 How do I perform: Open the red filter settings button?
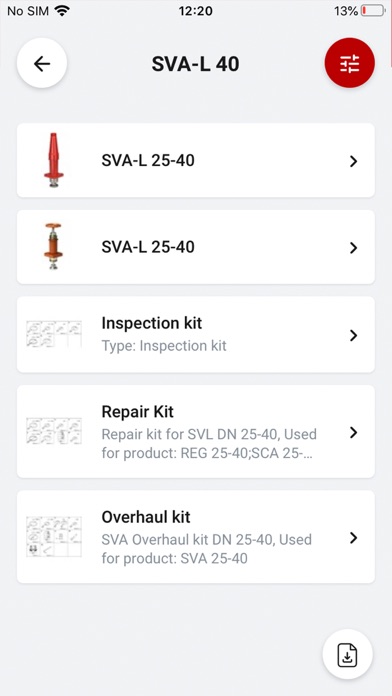349,63
